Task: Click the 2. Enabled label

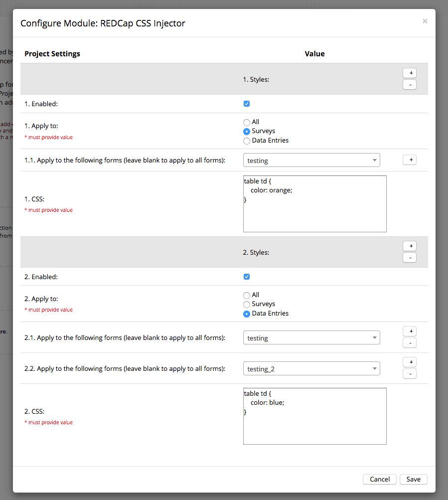Action: pyautogui.click(x=41, y=277)
